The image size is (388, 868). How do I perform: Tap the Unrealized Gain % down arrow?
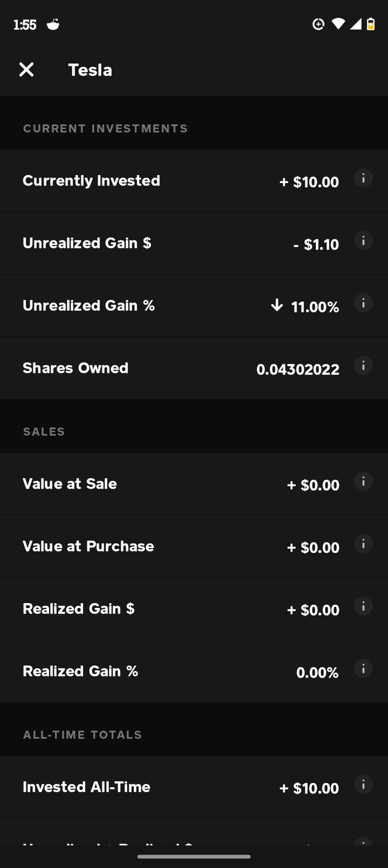[277, 305]
